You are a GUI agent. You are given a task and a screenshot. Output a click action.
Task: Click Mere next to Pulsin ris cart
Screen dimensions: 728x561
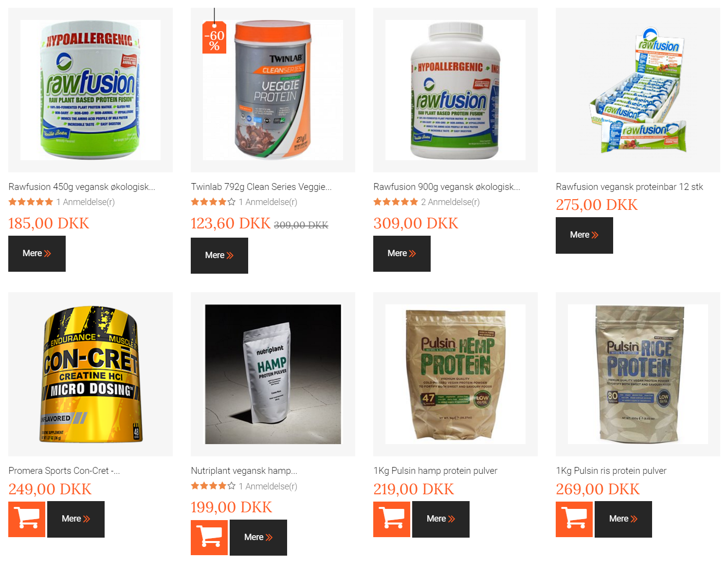point(623,519)
